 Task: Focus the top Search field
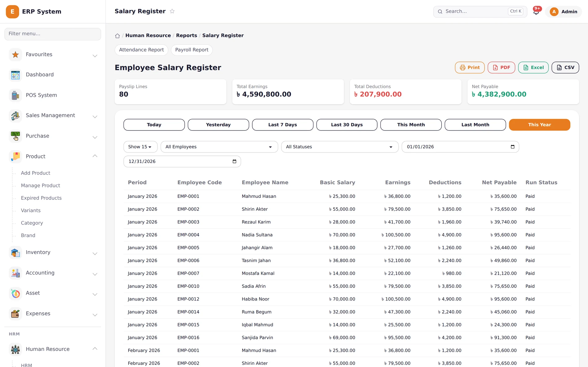480,12
